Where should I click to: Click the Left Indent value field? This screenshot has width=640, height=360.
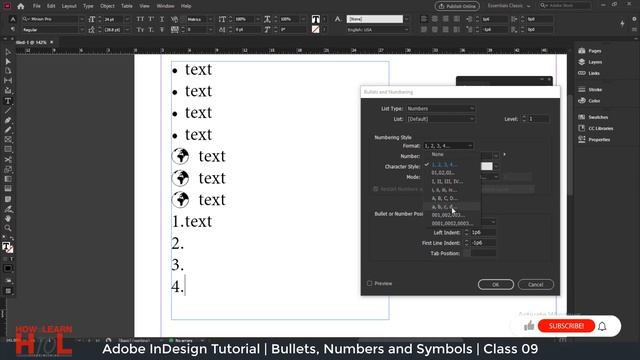(483, 232)
